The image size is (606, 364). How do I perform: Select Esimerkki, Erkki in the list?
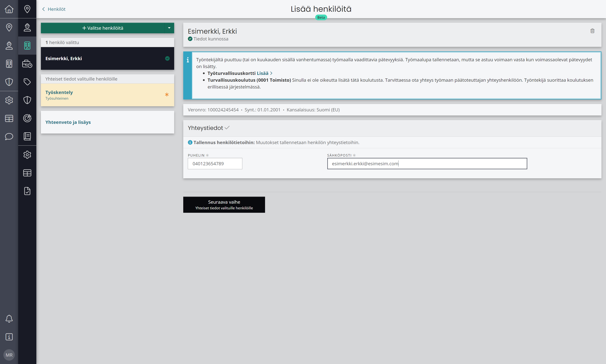pos(107,58)
